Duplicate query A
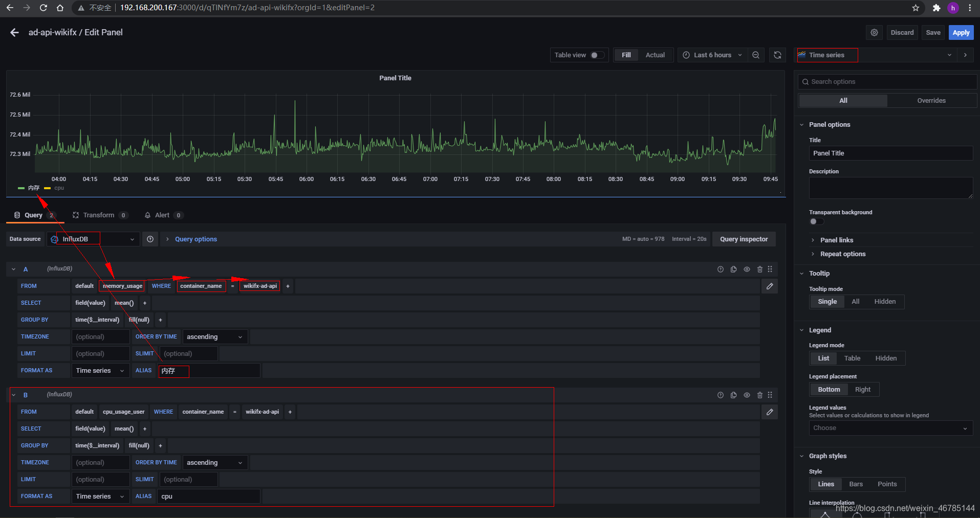The width and height of the screenshot is (980, 518). point(734,269)
